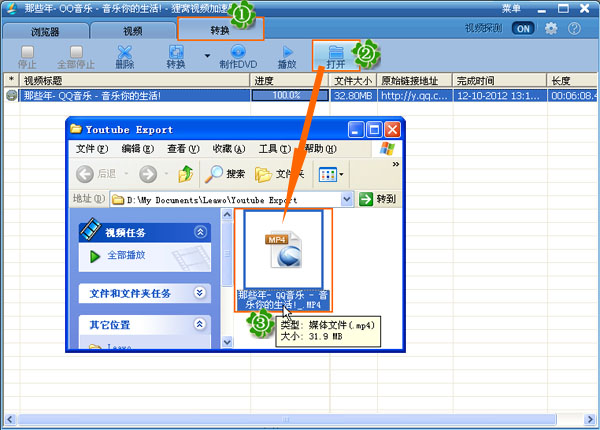This screenshot has width=600, height=430.
Task: Click the up-one-level folder icon
Action: 186,174
